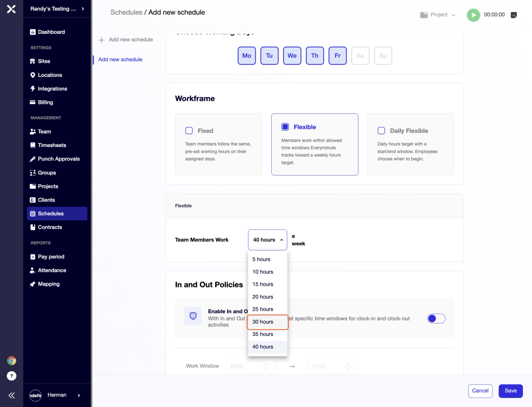Click the 00:00:00 timer display
This screenshot has height=407, width=532.
(x=494, y=15)
